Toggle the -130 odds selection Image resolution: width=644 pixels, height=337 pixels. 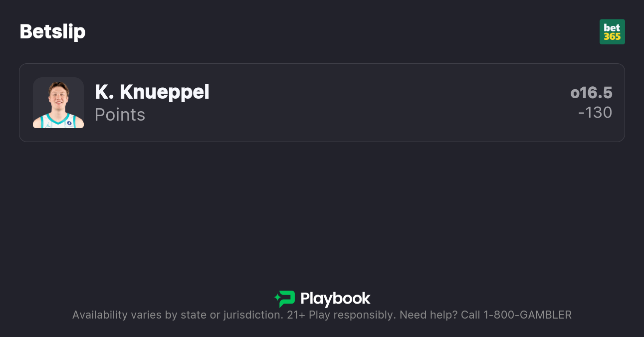[x=595, y=113]
